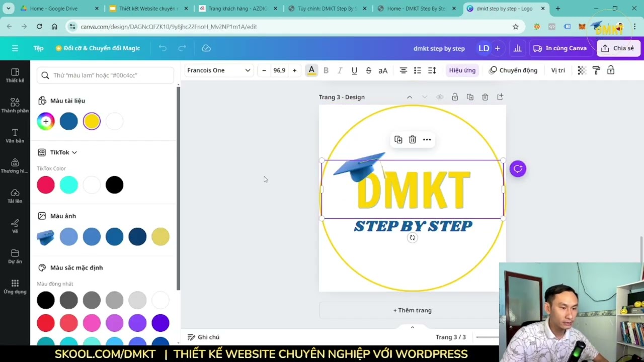
Task: Click the Chia sẻ share button
Action: point(618,48)
